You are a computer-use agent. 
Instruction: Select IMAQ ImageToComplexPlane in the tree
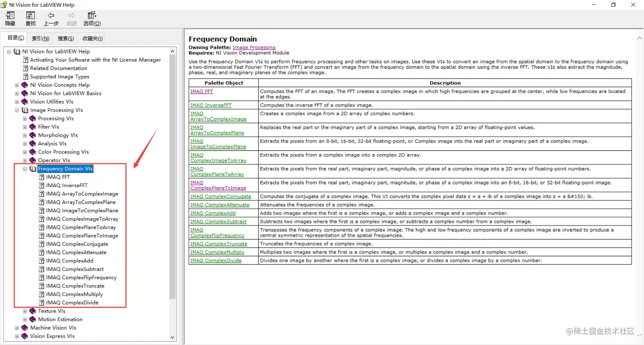coord(82,211)
